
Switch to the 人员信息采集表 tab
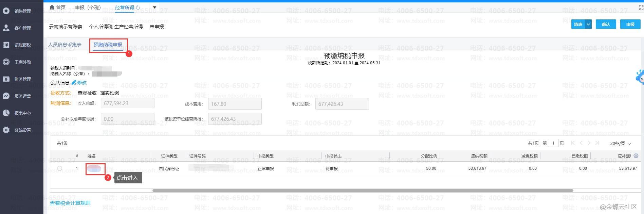[x=65, y=45]
